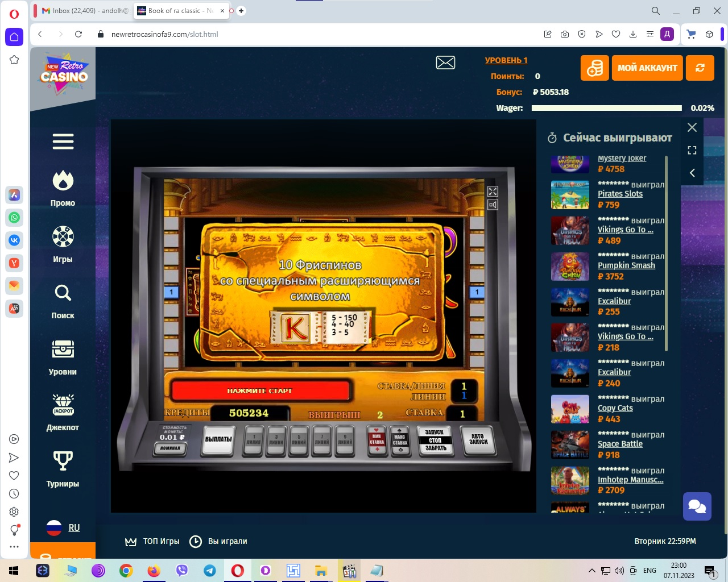The image size is (728, 582).
Task: Open Space Battle game link
Action: click(620, 444)
